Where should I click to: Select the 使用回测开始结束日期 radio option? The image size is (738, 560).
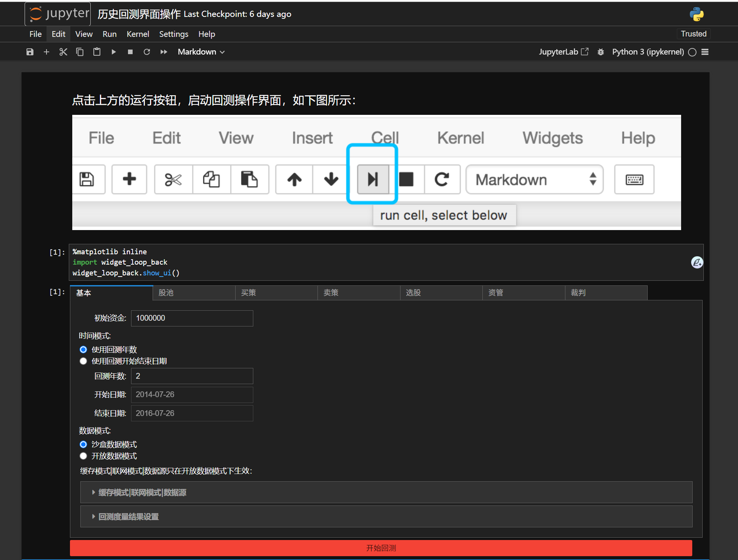point(83,361)
